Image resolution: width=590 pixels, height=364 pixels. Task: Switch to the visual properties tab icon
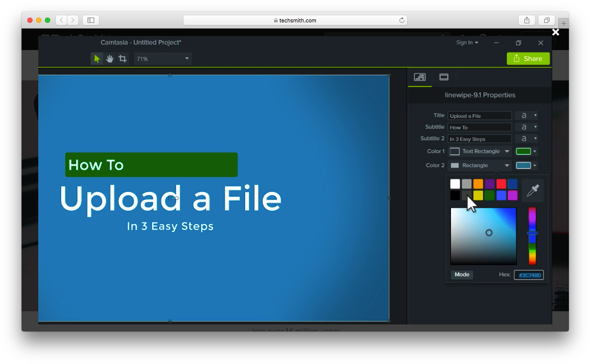420,77
